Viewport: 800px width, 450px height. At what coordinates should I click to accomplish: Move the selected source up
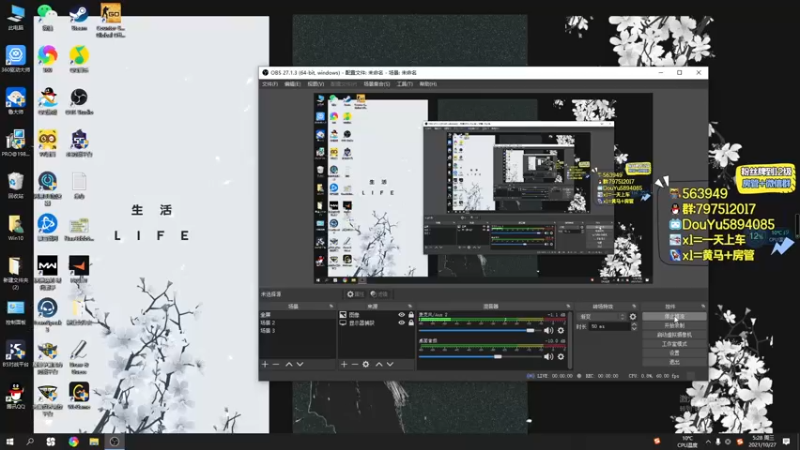pos(379,364)
